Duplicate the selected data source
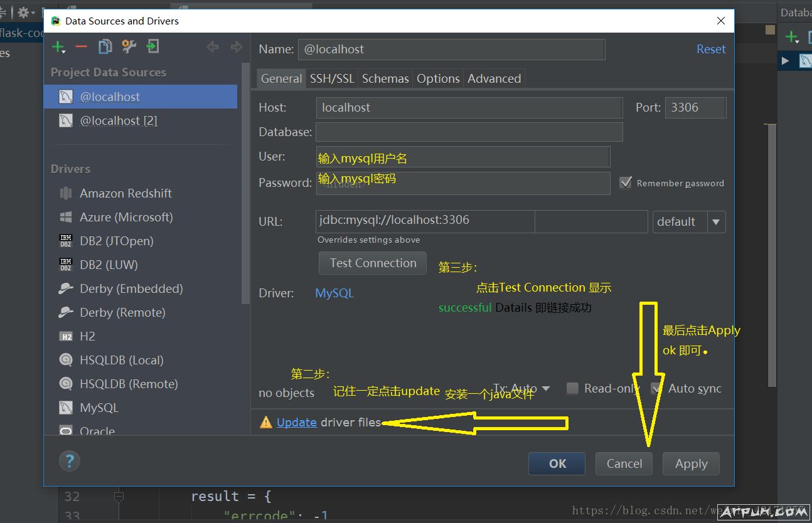 (105, 46)
